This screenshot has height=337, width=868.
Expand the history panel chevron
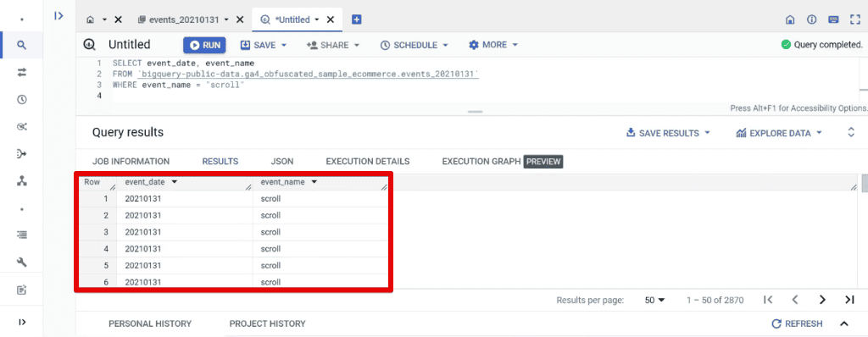[x=844, y=323]
